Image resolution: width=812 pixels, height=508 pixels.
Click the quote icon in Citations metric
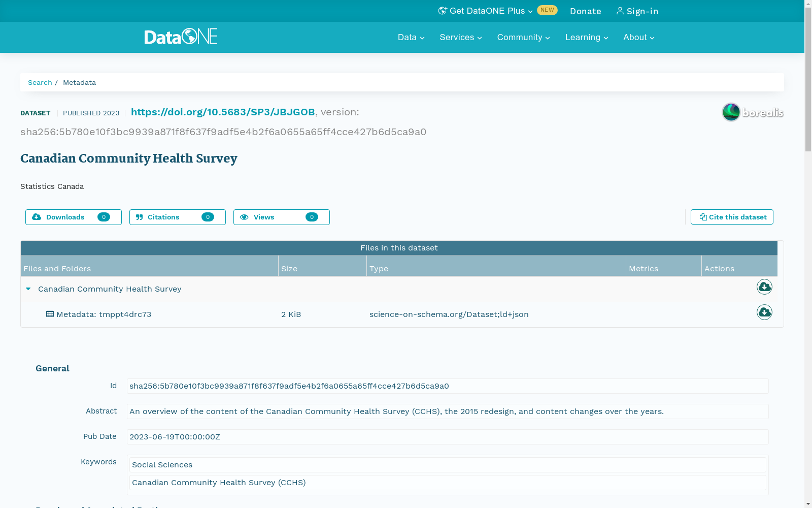(x=140, y=217)
